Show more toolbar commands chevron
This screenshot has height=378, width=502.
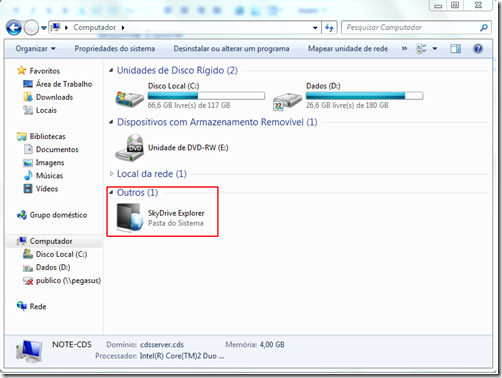pyautogui.click(x=404, y=49)
